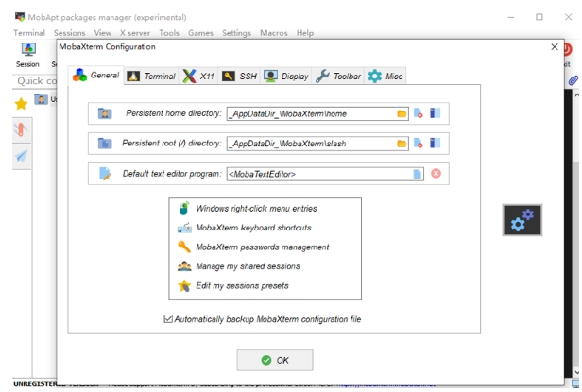Screen dimensions: 582x392
Task: Click the status bar monitor icon
Action: click(576, 384)
